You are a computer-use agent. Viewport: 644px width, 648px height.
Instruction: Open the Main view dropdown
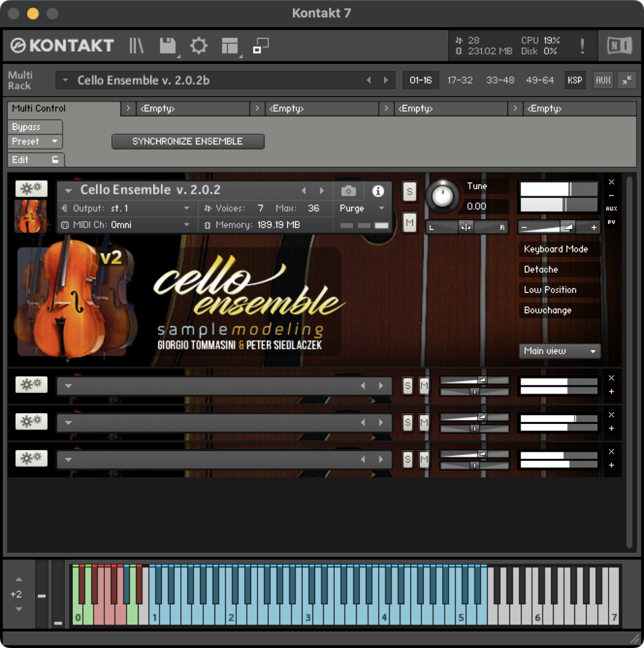point(559,351)
